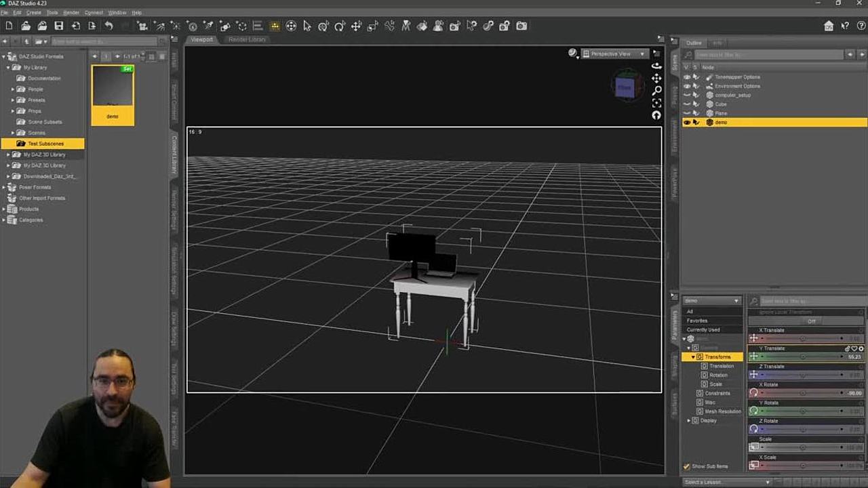Click the heart favorite icon on Y Translate
The height and width of the screenshot is (488, 868).
click(x=854, y=348)
